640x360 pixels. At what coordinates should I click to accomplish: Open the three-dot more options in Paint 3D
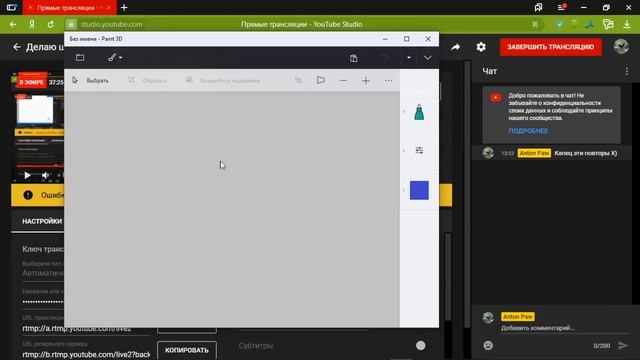point(388,81)
